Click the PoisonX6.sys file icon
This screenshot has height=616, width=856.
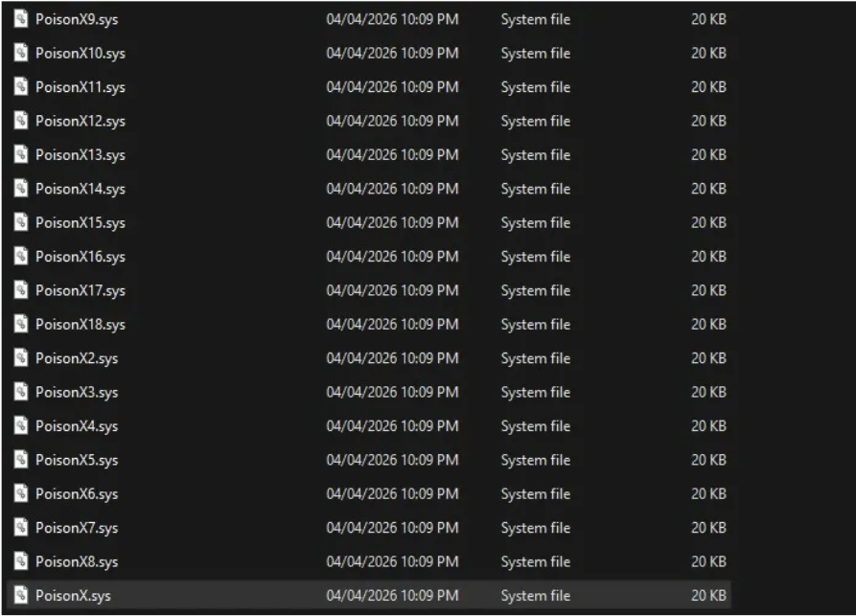pyautogui.click(x=21, y=493)
